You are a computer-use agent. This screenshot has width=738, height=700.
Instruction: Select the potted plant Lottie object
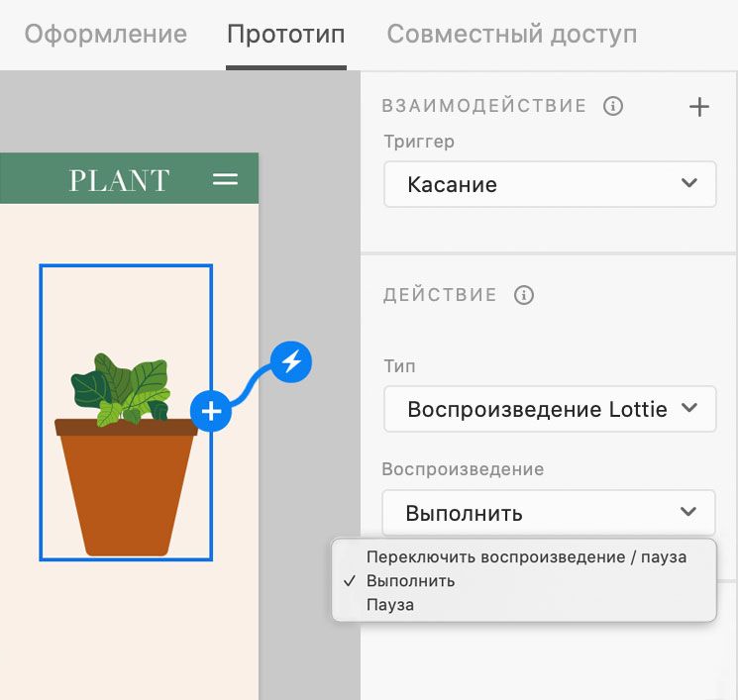[126, 413]
